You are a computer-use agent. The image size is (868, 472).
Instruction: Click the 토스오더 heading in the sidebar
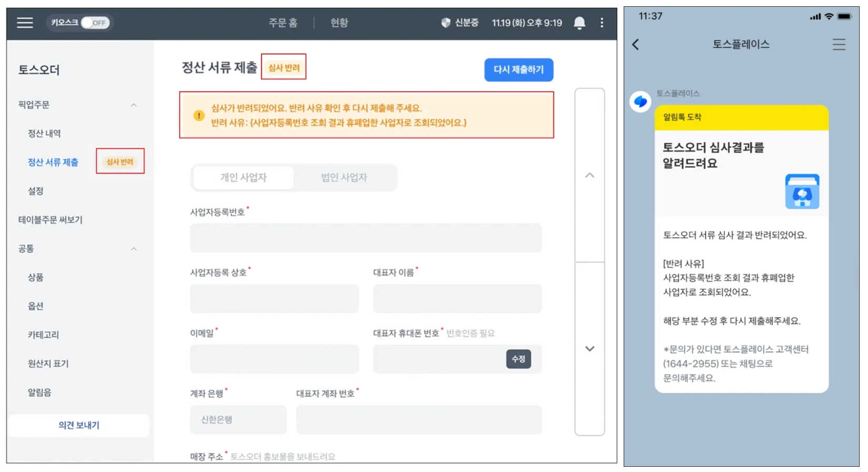(x=39, y=70)
